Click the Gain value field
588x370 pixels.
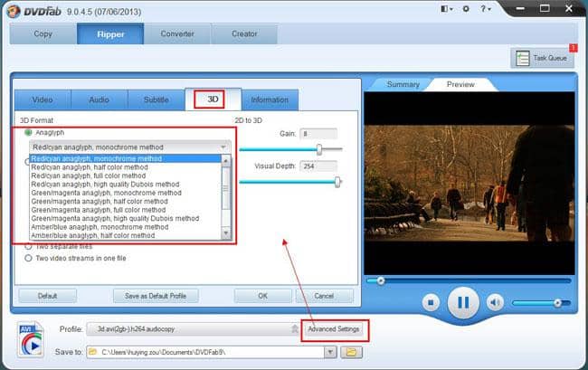tap(318, 134)
